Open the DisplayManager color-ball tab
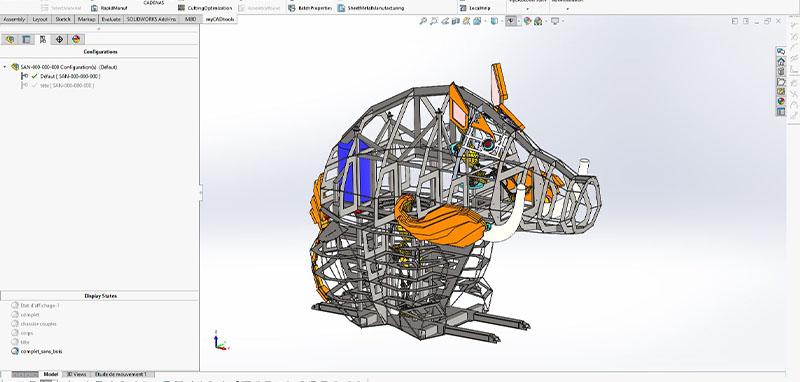The image size is (800, 382). pyautogui.click(x=76, y=39)
